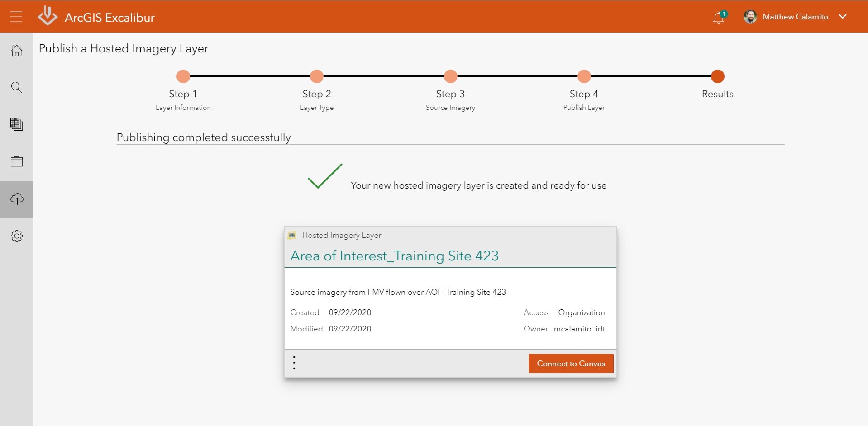Jump to Step 4 Publish Layer marker
Screen dimensions: 868x426
pos(584,76)
